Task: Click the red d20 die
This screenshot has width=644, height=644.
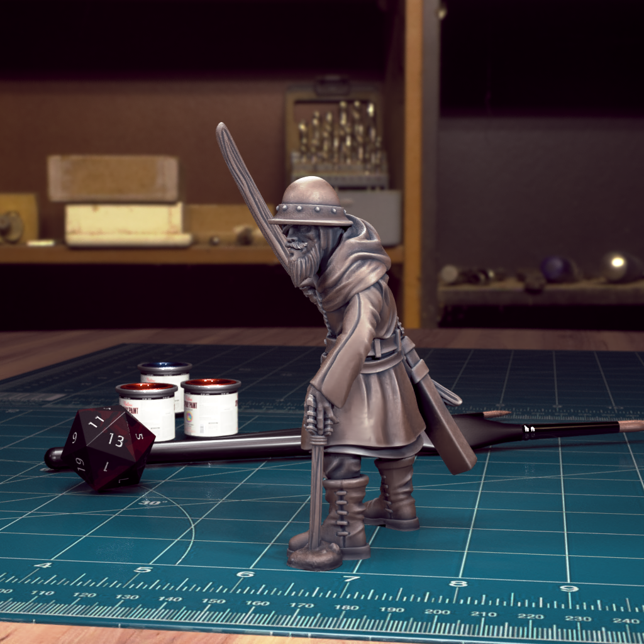Action: click(x=107, y=447)
